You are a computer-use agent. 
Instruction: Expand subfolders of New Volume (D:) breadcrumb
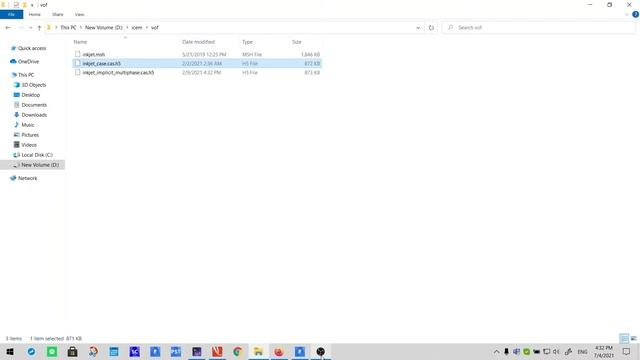click(127, 27)
